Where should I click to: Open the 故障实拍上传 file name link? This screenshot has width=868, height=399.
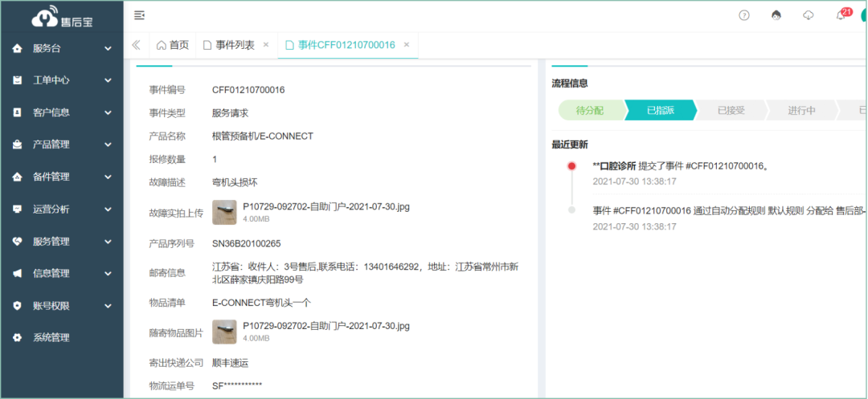pyautogui.click(x=326, y=206)
